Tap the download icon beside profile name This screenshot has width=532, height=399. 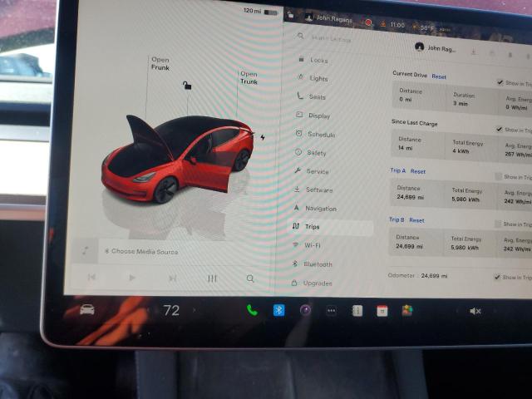click(474, 52)
